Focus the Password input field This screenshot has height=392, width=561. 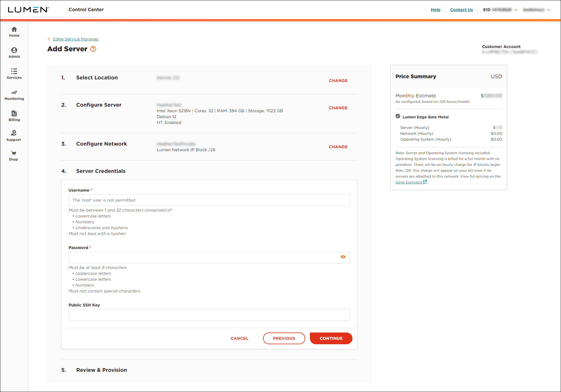(x=209, y=258)
